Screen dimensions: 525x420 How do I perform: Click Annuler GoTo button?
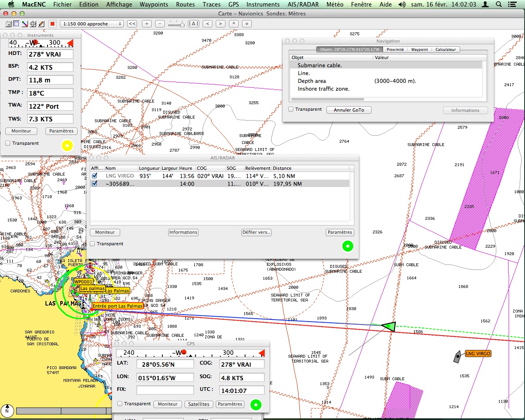pyautogui.click(x=349, y=110)
